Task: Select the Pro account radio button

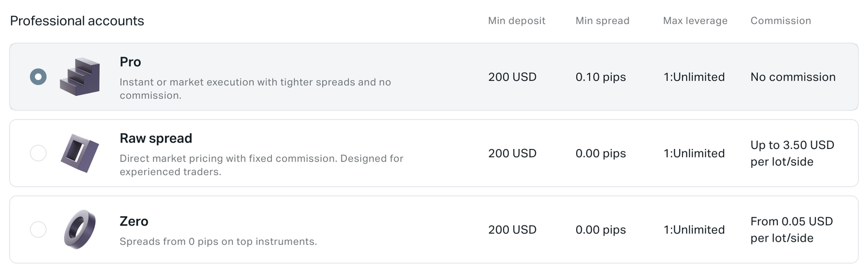Action: pyautogui.click(x=38, y=77)
